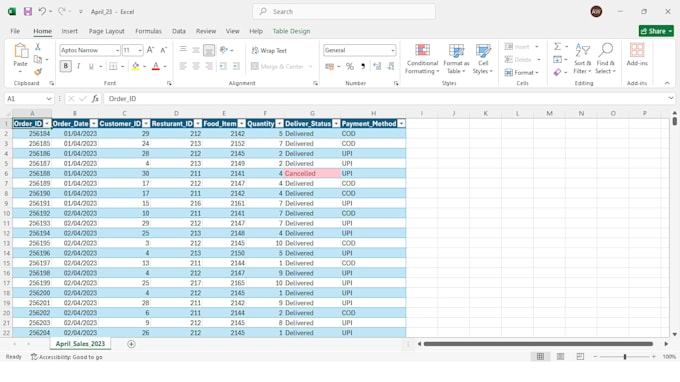Viewport: 680px width, 382px height.
Task: Increase font size with larger A icon
Action: pos(150,50)
